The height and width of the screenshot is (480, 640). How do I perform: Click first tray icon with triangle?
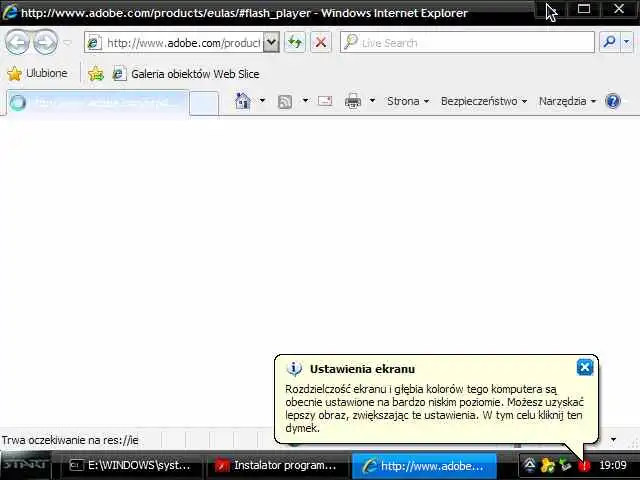(529, 465)
